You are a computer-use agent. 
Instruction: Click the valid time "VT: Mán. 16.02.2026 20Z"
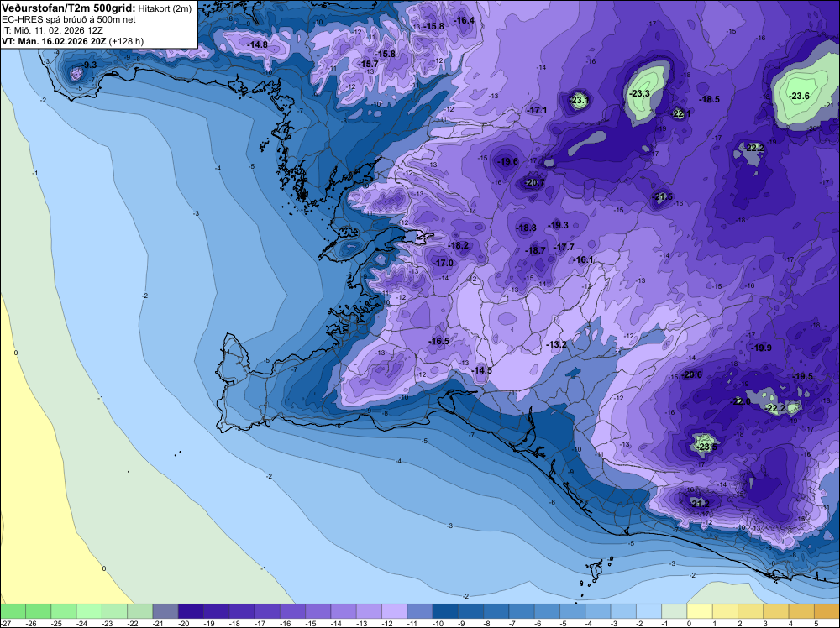coord(54,41)
